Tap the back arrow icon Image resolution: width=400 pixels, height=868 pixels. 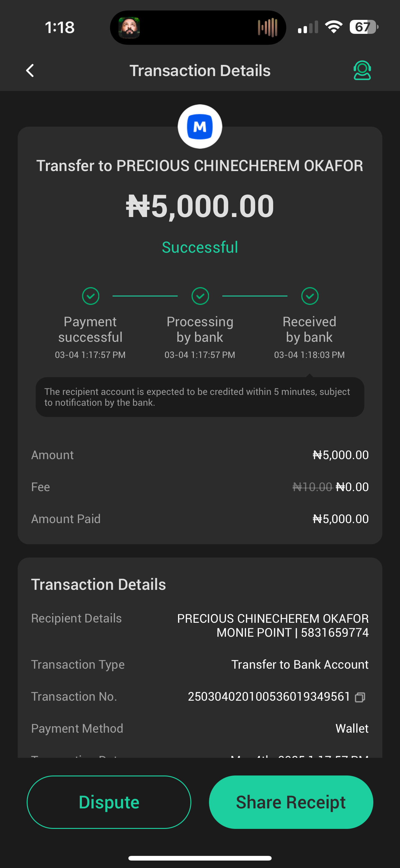[30, 71]
